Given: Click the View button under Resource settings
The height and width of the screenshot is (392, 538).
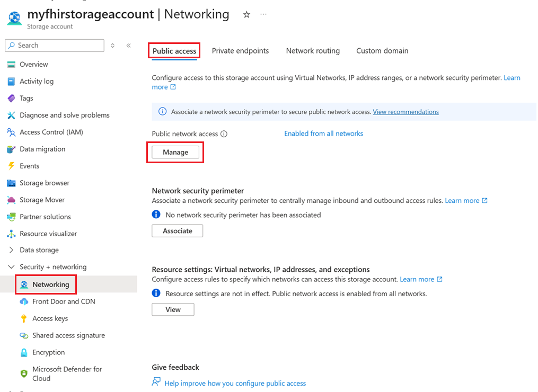Looking at the screenshot, I should click(x=173, y=309).
